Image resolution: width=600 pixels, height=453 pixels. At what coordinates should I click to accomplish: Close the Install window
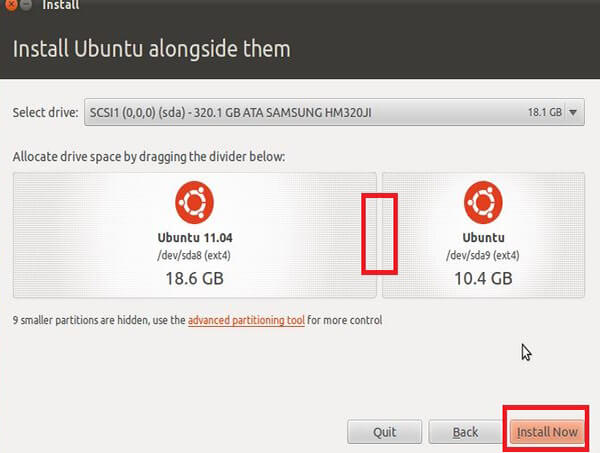pyautogui.click(x=12, y=5)
